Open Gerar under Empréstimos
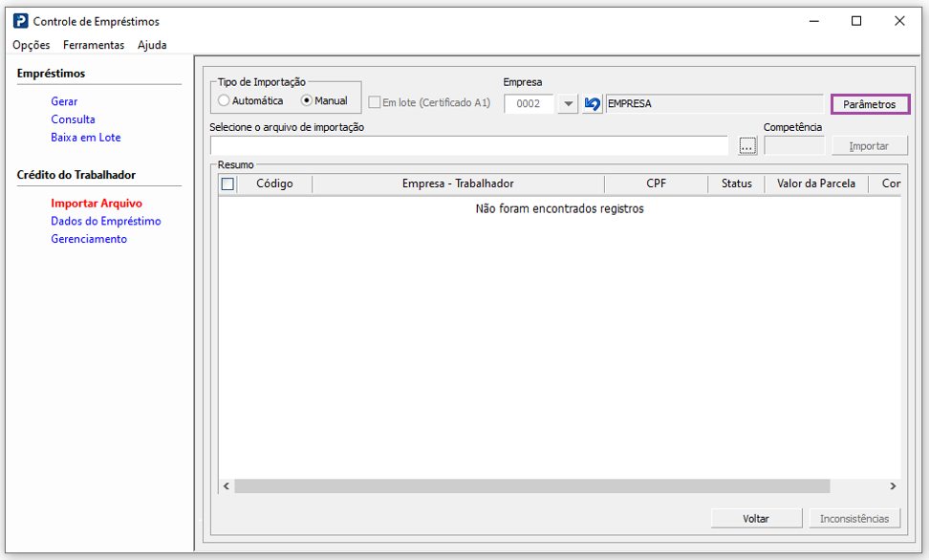 tap(64, 101)
